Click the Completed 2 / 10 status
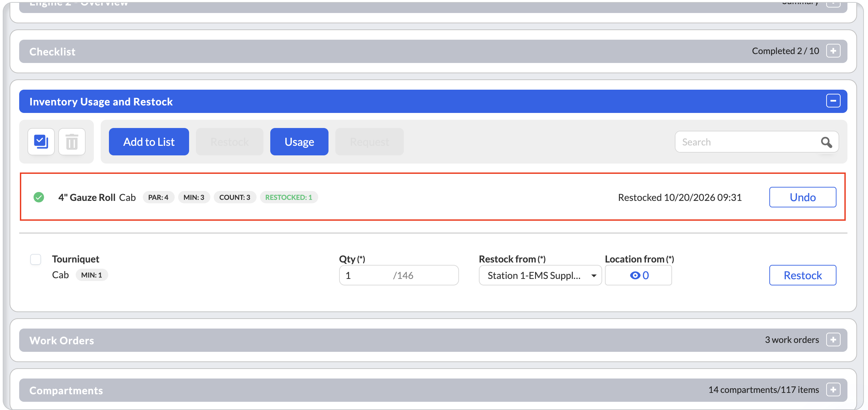Image resolution: width=868 pixels, height=410 pixels. click(785, 51)
